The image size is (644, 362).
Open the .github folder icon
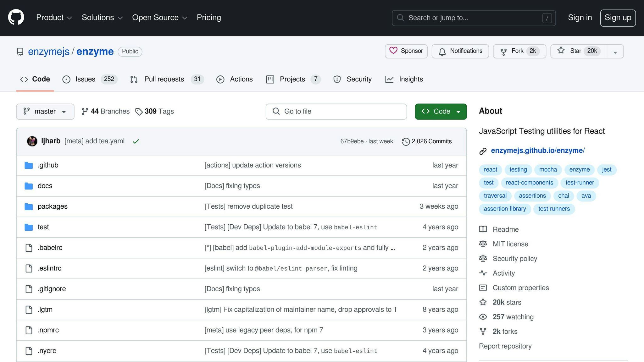(29, 165)
